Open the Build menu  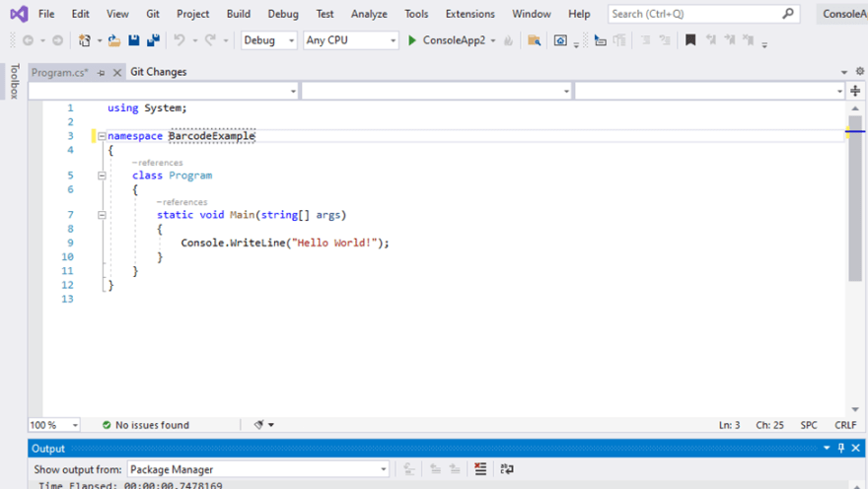click(x=239, y=14)
